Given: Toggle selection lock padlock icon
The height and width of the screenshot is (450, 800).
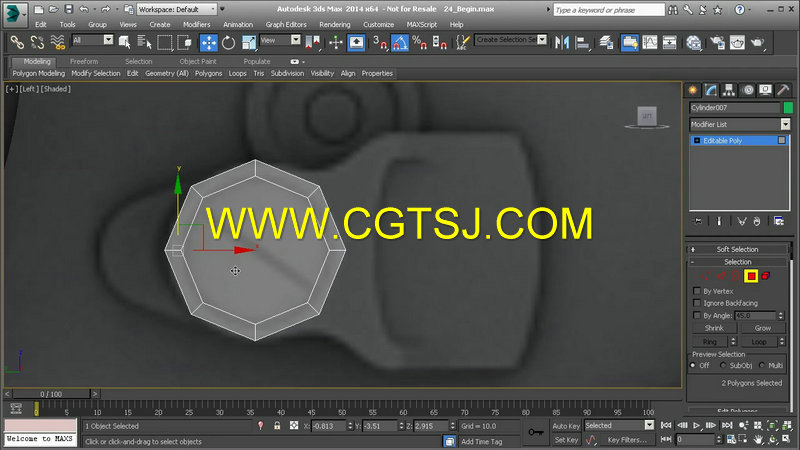Looking at the screenshot, I should [277, 426].
